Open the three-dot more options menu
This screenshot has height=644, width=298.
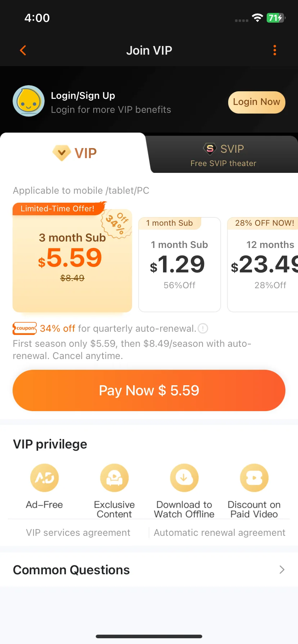(275, 50)
